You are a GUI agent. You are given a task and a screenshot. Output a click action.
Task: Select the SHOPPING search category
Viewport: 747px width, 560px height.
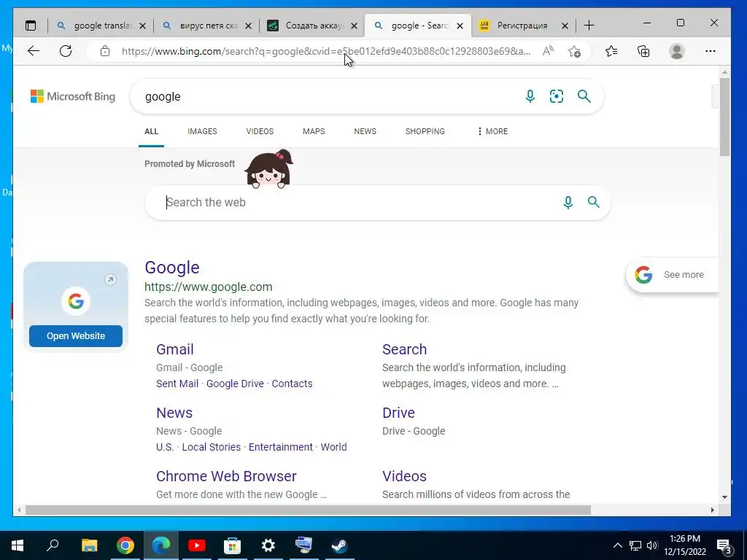coord(425,131)
